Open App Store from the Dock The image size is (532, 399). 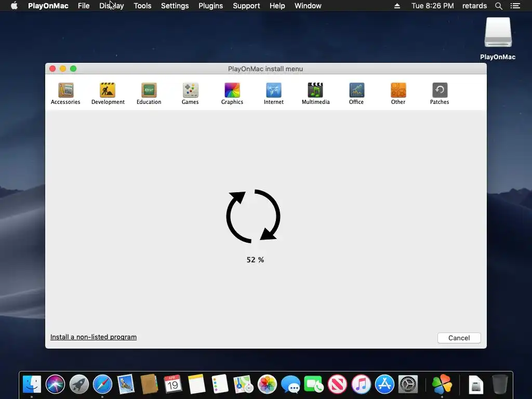[x=384, y=384]
